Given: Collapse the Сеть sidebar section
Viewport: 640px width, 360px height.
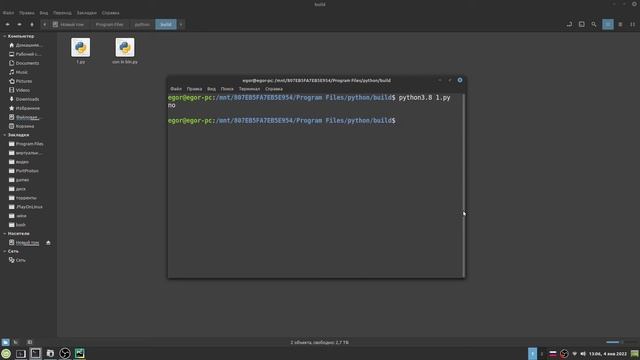Looking at the screenshot, I should tap(4, 251).
